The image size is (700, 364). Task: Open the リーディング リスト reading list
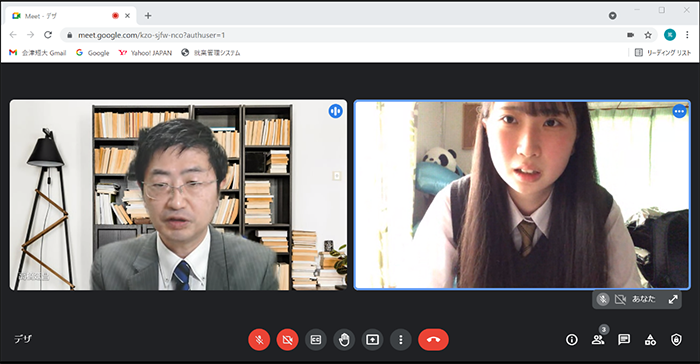coord(663,53)
